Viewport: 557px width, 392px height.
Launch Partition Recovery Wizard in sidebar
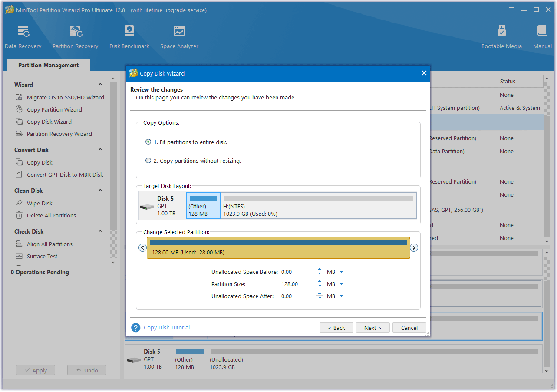tap(54, 134)
